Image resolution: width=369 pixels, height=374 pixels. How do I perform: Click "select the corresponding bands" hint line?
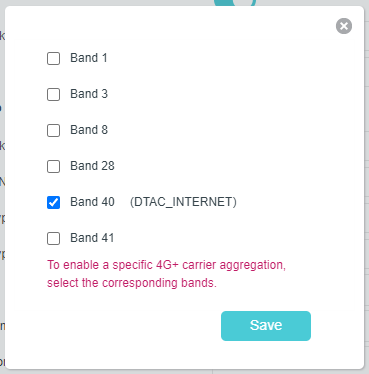pyautogui.click(x=132, y=283)
